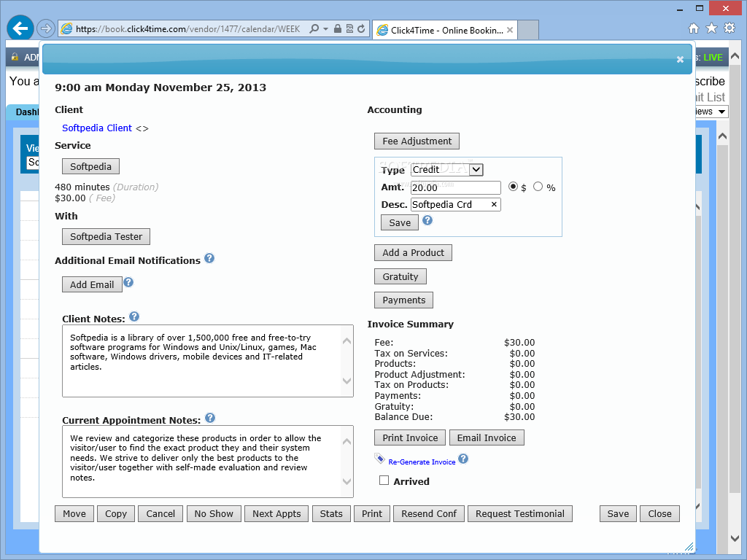Screen dimensions: 747x560
Task: Click the compatibility view icon in address bar
Action: [x=349, y=28]
